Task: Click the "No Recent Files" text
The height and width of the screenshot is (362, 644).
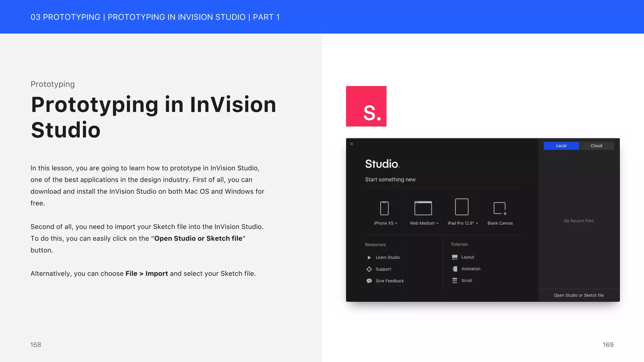Action: tap(579, 221)
